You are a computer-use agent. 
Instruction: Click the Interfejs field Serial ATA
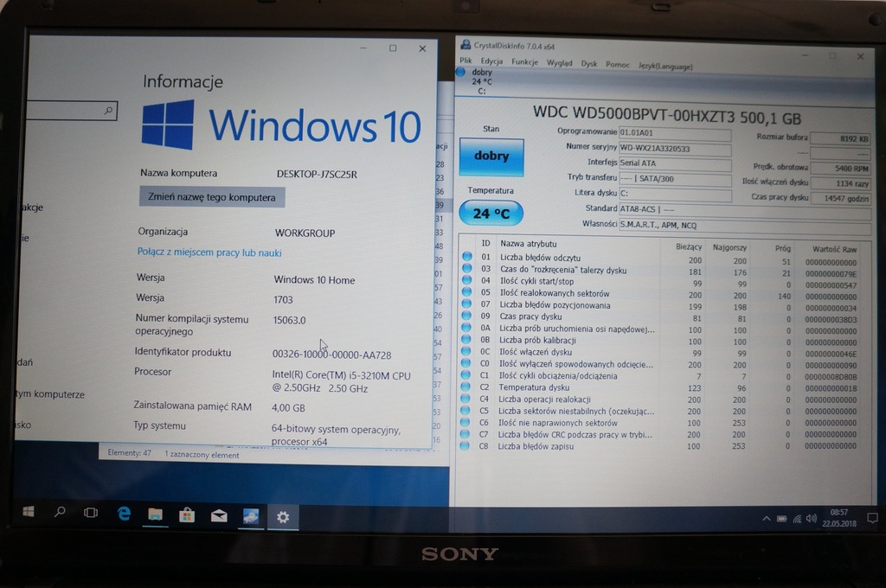click(x=675, y=163)
